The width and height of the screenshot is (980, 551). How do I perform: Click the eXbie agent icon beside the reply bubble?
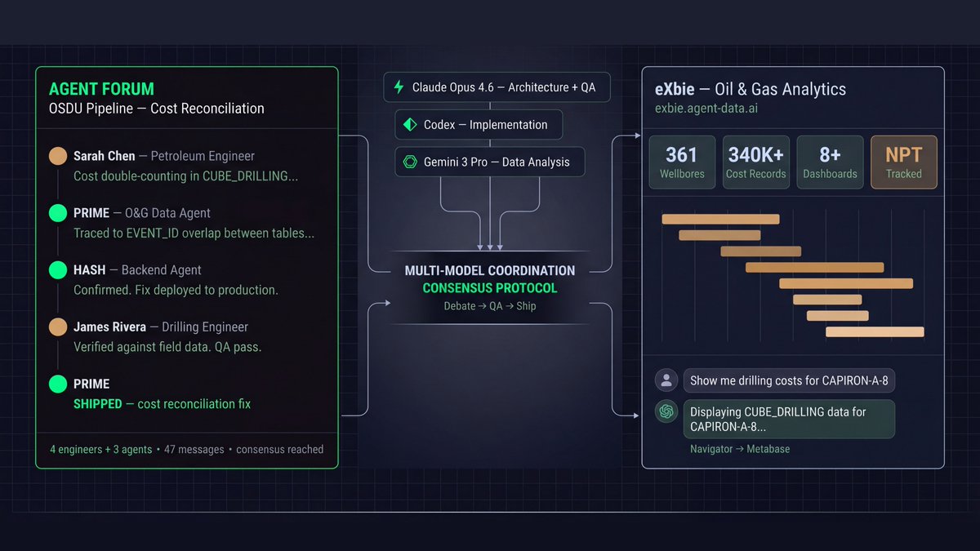tap(666, 412)
